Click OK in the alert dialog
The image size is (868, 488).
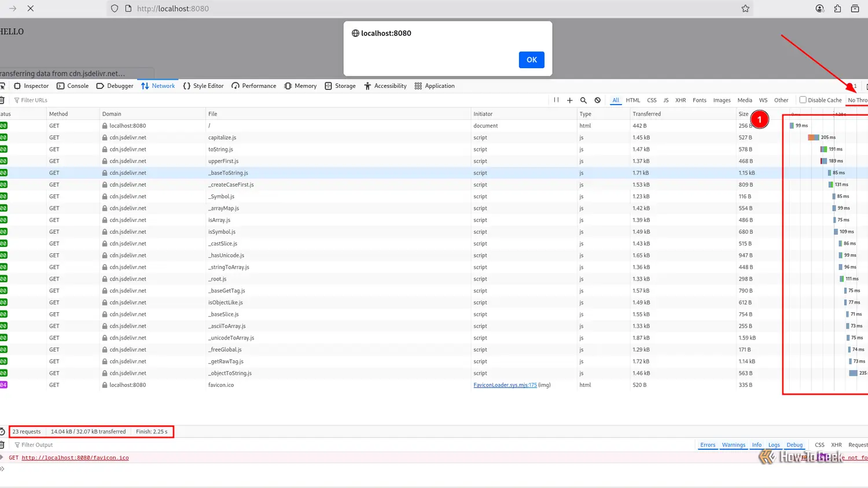532,60
